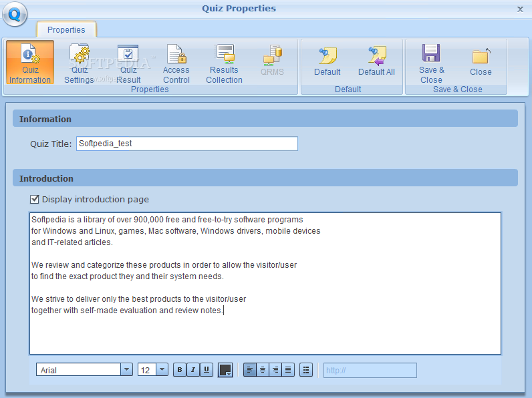Toggle italic text formatting
The height and width of the screenshot is (398, 532).
click(x=193, y=370)
